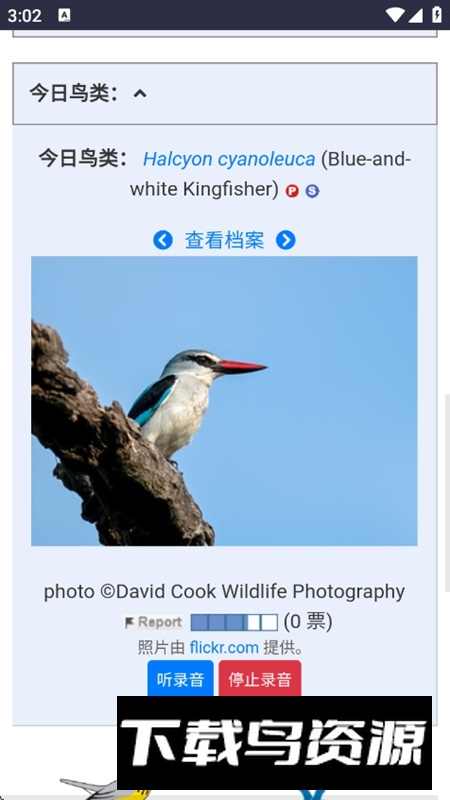Tap the Wi-Fi status icon
The height and width of the screenshot is (800, 450).
[x=395, y=15]
